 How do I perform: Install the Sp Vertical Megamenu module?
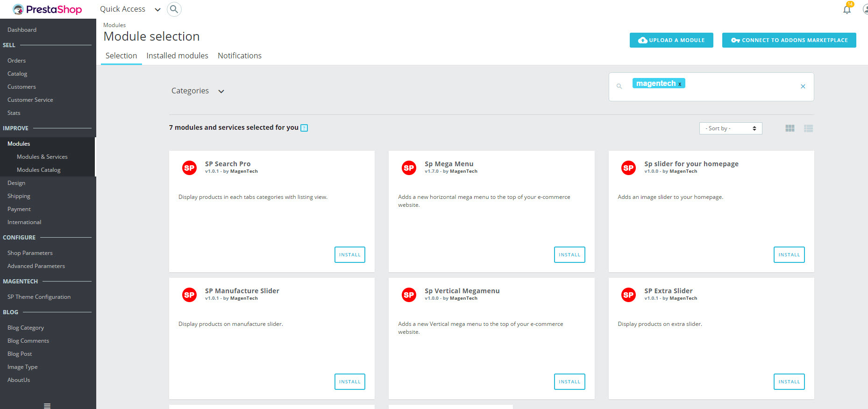[x=569, y=381]
